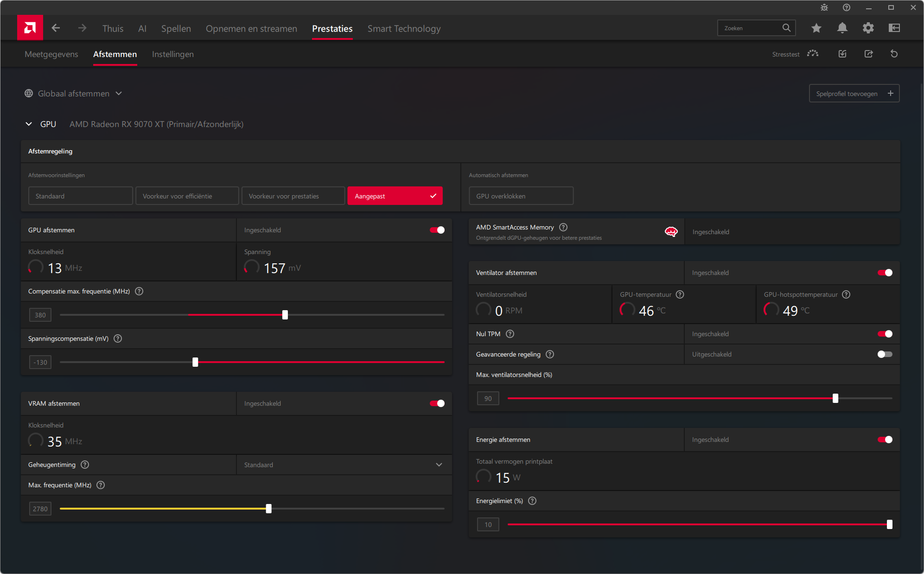Screen dimensions: 924x574
Task: Enable the Geavanceerde regeling toggle
Action: [x=885, y=354]
